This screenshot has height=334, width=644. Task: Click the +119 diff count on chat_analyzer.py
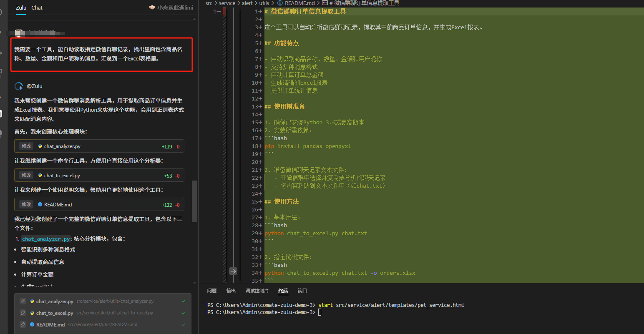(x=167, y=147)
